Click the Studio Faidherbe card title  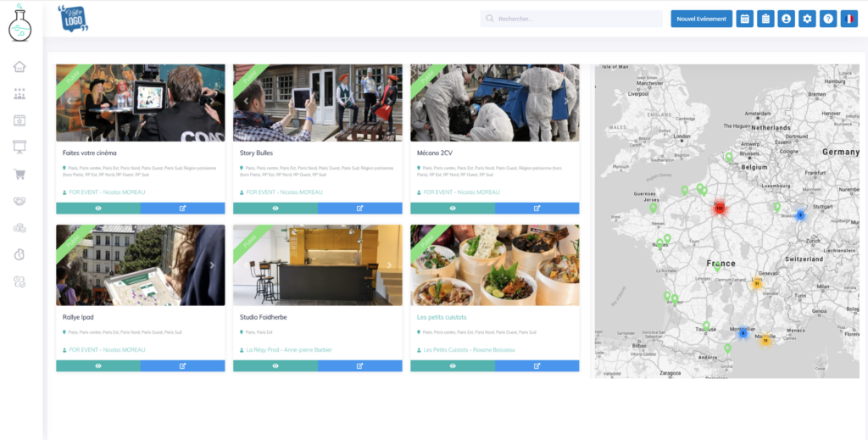pos(264,317)
